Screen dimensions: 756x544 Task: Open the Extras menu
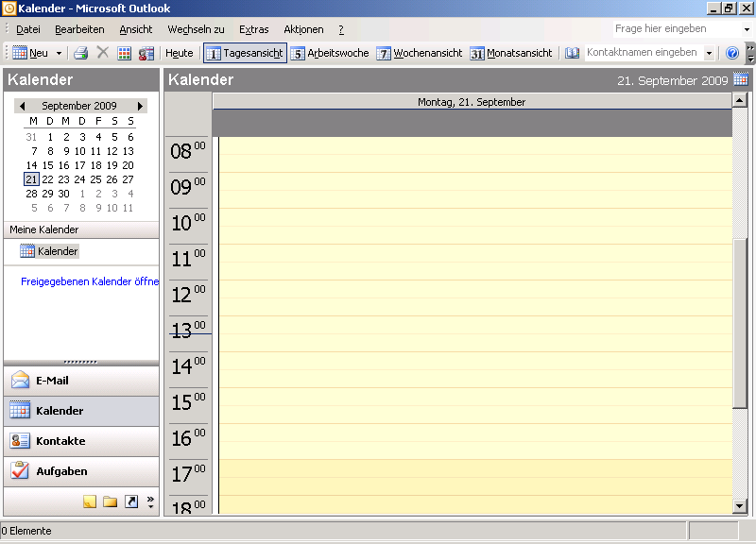coord(253,29)
